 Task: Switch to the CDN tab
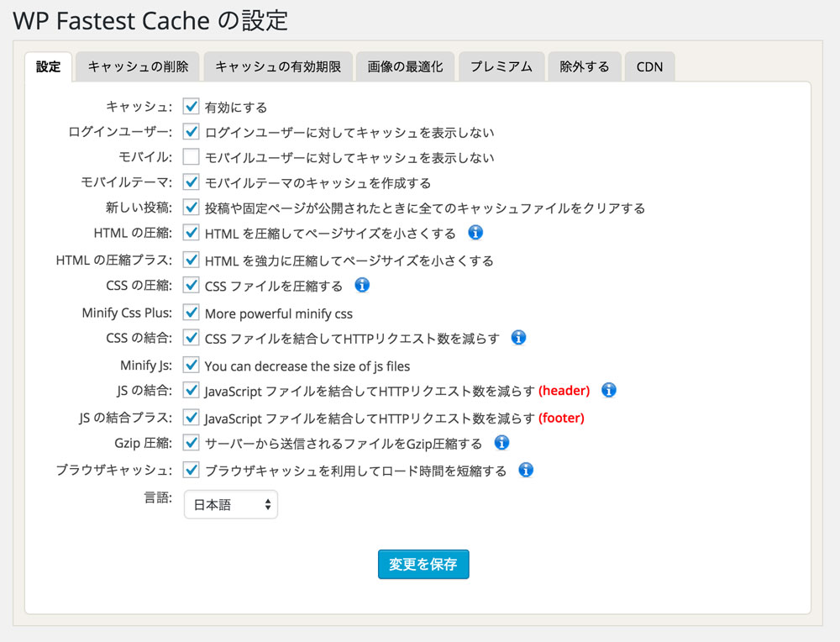(x=649, y=66)
